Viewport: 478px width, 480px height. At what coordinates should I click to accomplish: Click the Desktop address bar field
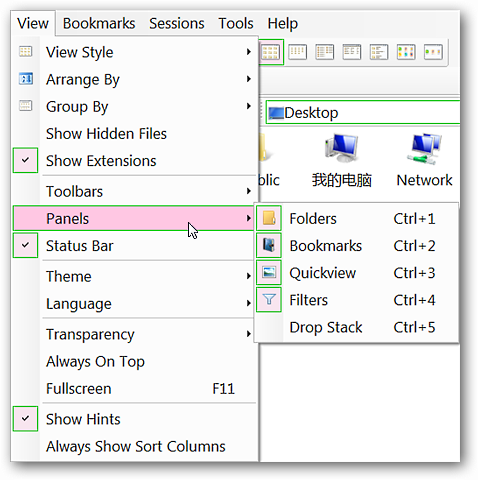[x=363, y=113]
